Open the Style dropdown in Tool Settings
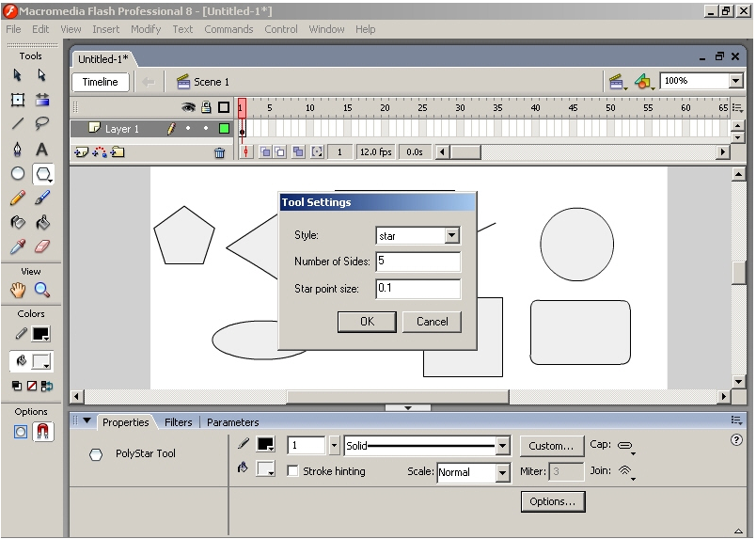Viewport: 756px width, 539px height. (x=452, y=236)
